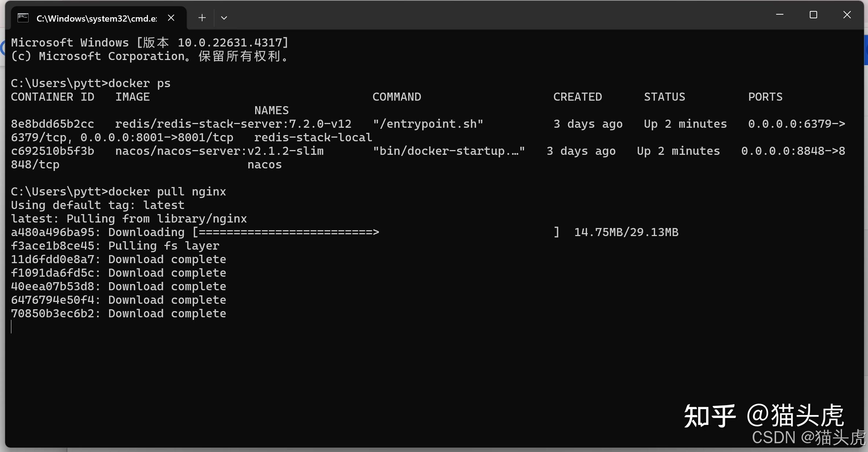868x452 pixels.
Task: Click the Using default tag: latest line
Action: click(x=97, y=205)
